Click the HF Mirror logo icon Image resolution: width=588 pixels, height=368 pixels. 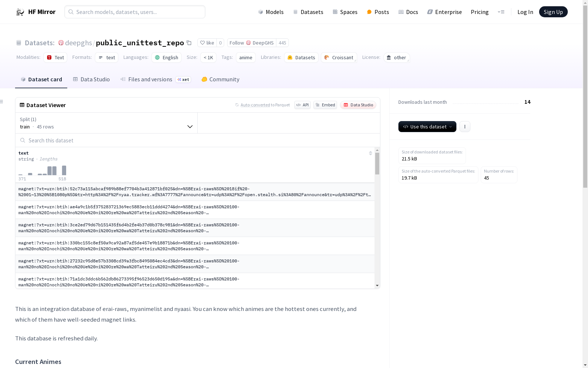pos(20,12)
